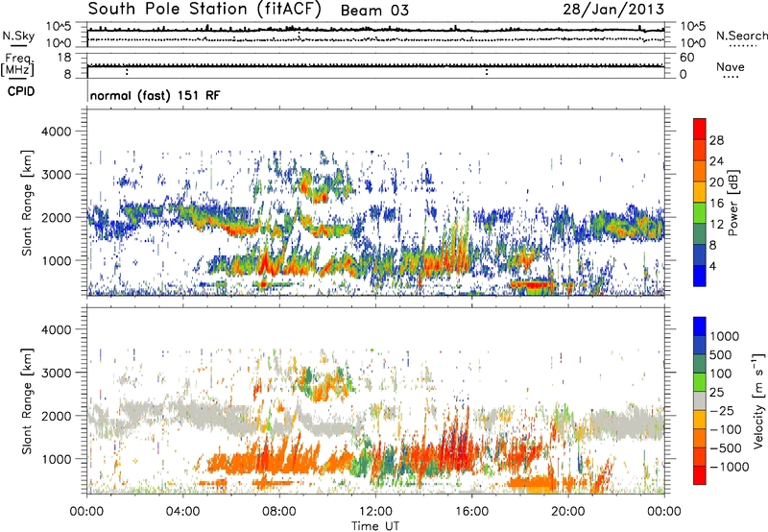Click the '100' velocity colorbar label
This screenshot has height=532, width=768.
pyautogui.click(x=721, y=374)
